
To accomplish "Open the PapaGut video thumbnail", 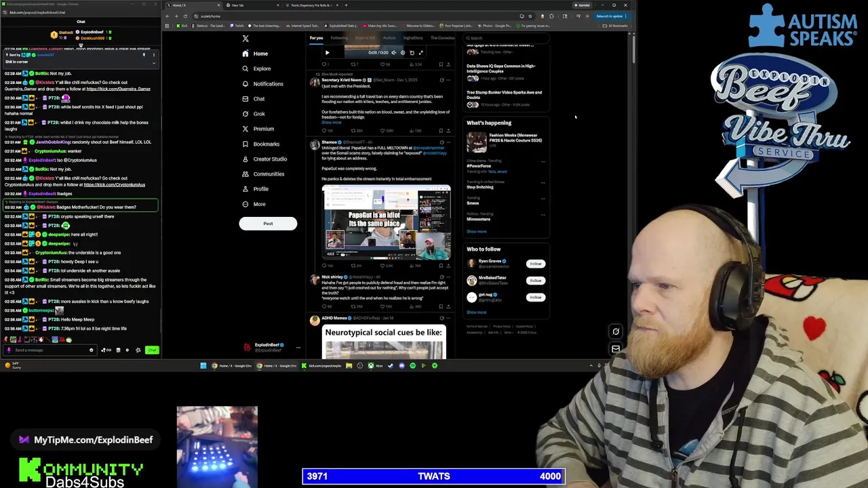I will click(386, 222).
